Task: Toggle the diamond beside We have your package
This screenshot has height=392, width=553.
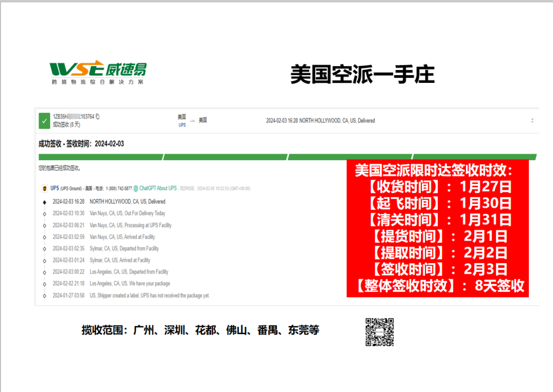Action: (45, 284)
